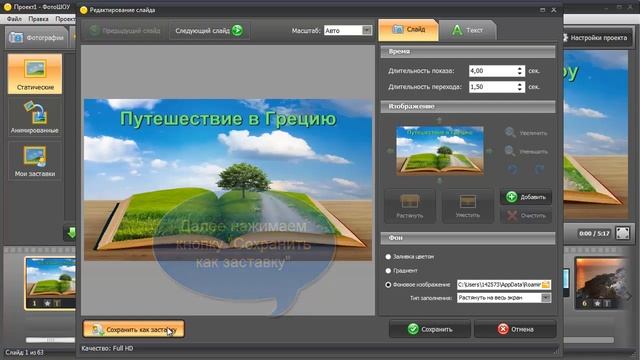Click Save as screensaver button
The width and height of the screenshot is (640, 360).
(133, 329)
